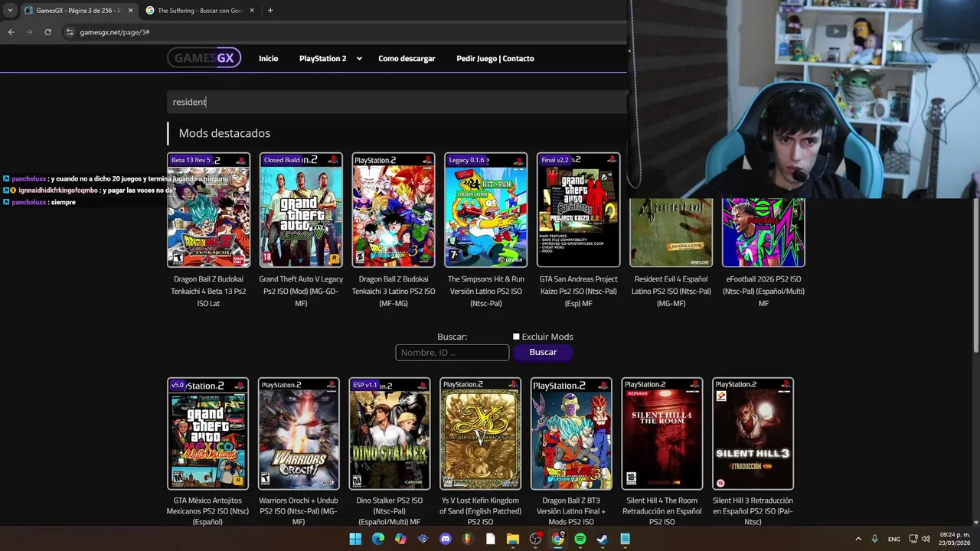The height and width of the screenshot is (551, 980).
Task: Go to the Inicio menu item
Action: pos(268,58)
